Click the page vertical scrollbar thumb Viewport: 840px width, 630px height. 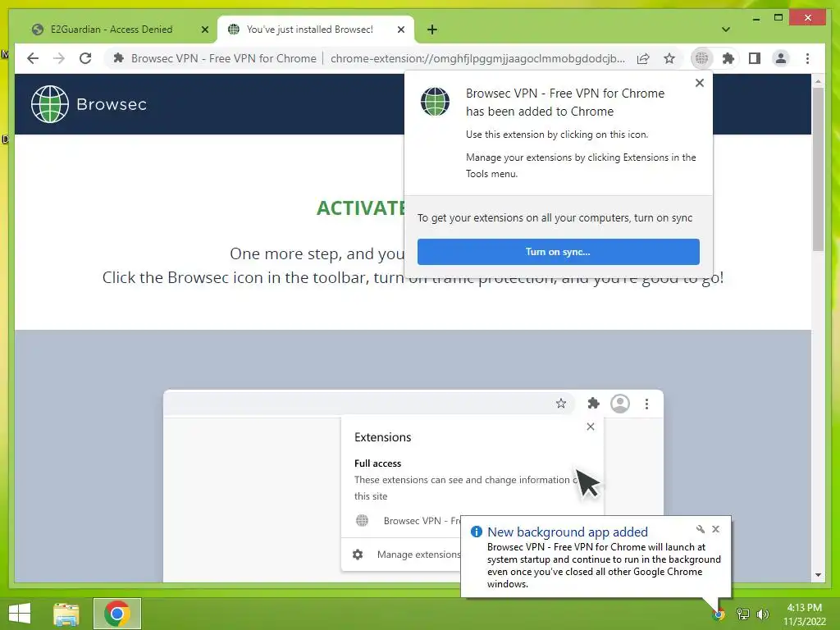pyautogui.click(x=818, y=169)
